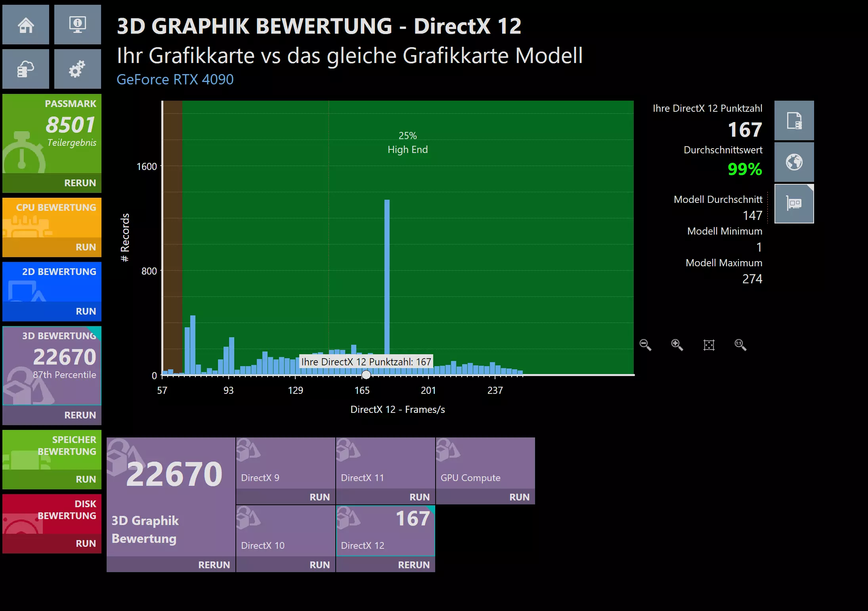Open the cloud baseline upload icon
This screenshot has height=611, width=868.
click(26, 69)
